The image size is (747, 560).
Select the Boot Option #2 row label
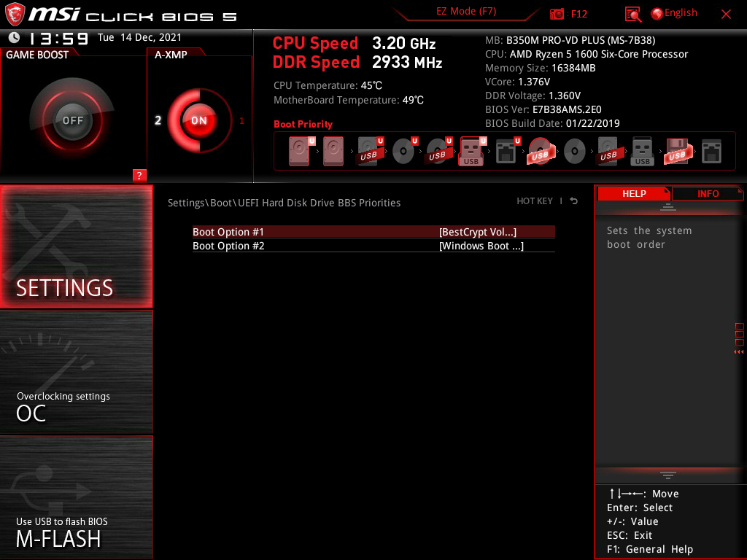(x=228, y=246)
